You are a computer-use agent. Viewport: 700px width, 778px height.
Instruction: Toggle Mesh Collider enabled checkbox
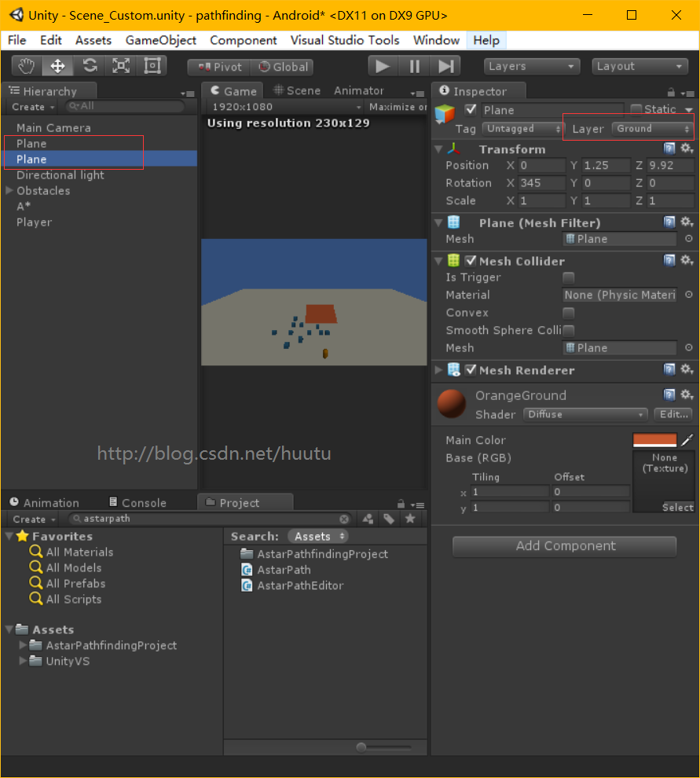click(x=471, y=260)
